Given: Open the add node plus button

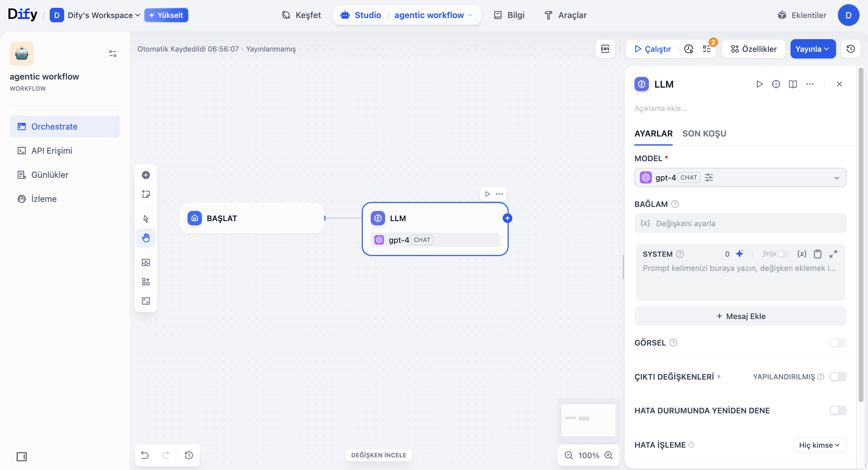Looking at the screenshot, I should pyautogui.click(x=146, y=175).
